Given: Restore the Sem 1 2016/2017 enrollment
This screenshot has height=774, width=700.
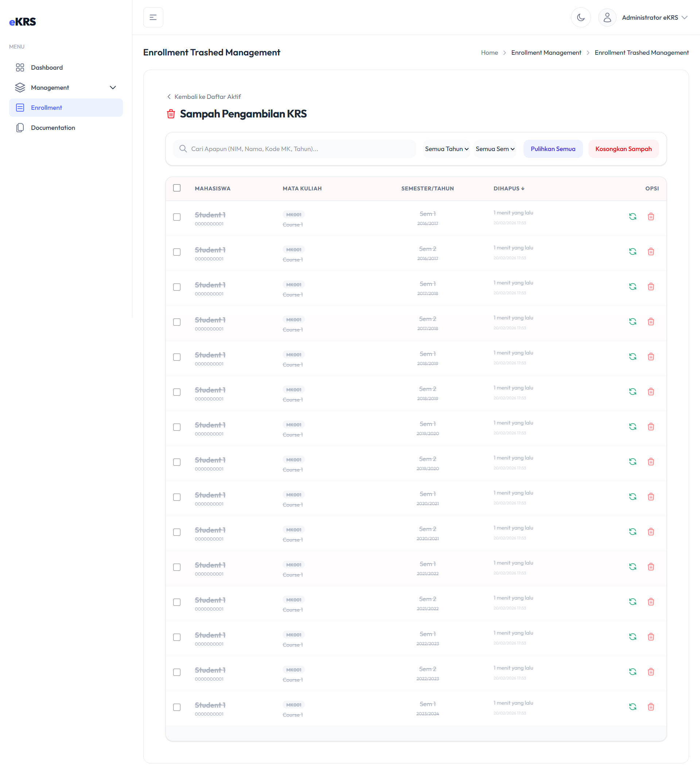Looking at the screenshot, I should click(x=633, y=217).
